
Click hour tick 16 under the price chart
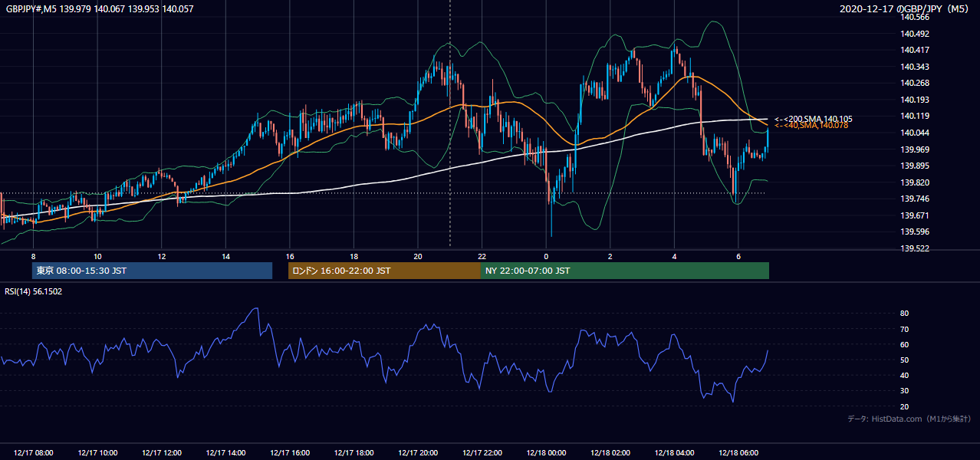click(x=290, y=256)
